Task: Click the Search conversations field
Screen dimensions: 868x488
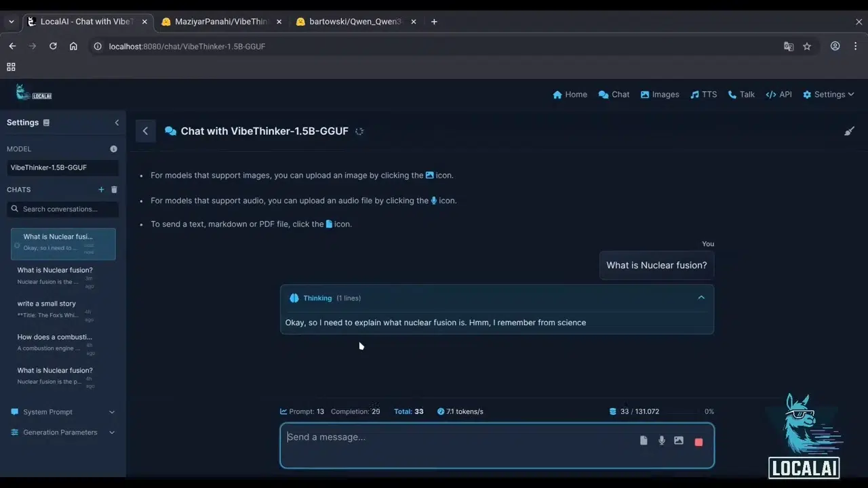Action: 62,209
